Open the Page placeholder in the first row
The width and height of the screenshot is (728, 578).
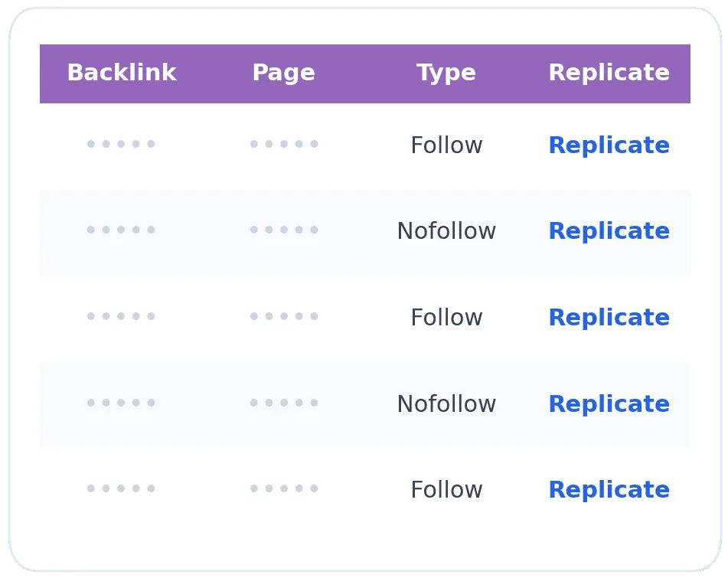pyautogui.click(x=283, y=144)
